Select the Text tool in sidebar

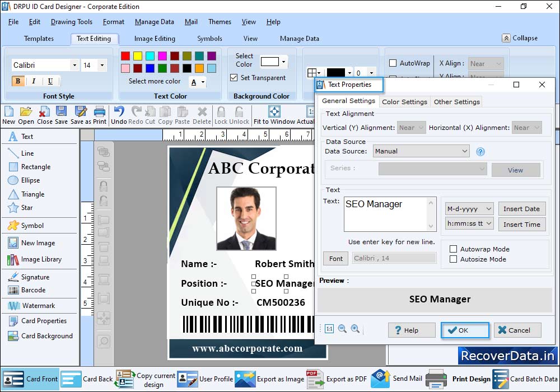21,137
